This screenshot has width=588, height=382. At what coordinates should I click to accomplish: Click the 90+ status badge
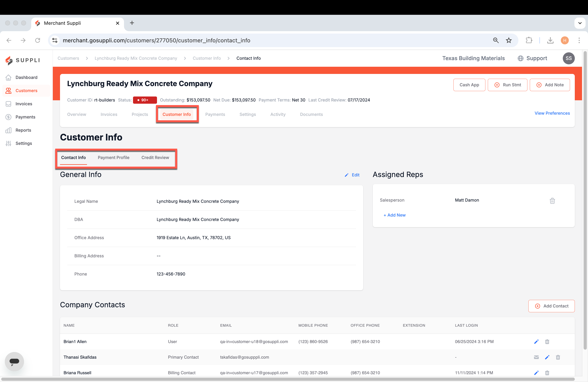145,100
